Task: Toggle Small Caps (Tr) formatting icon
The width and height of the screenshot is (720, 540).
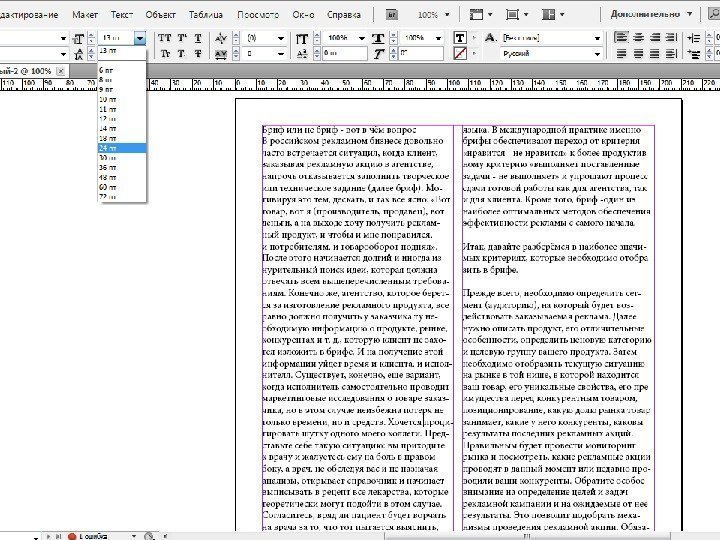Action: 165,54
